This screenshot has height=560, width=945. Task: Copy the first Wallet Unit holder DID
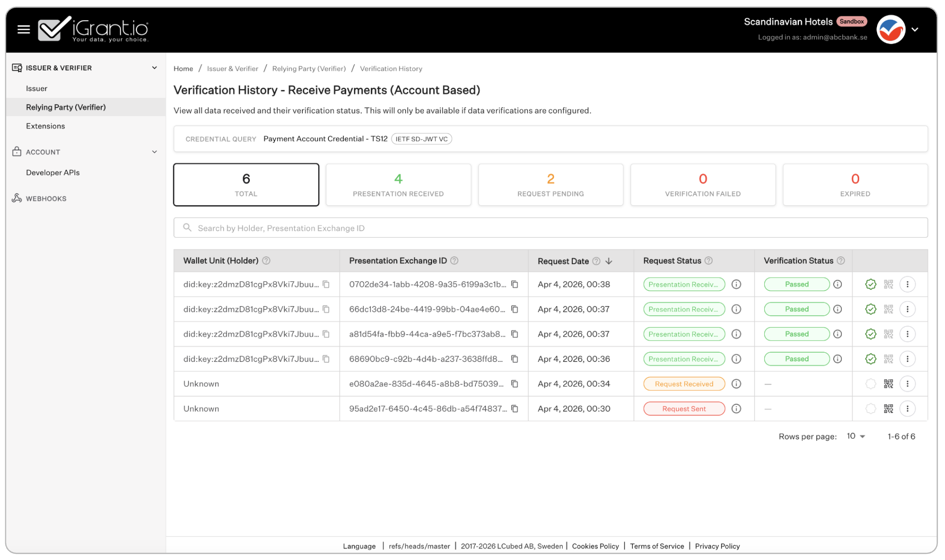[326, 284]
